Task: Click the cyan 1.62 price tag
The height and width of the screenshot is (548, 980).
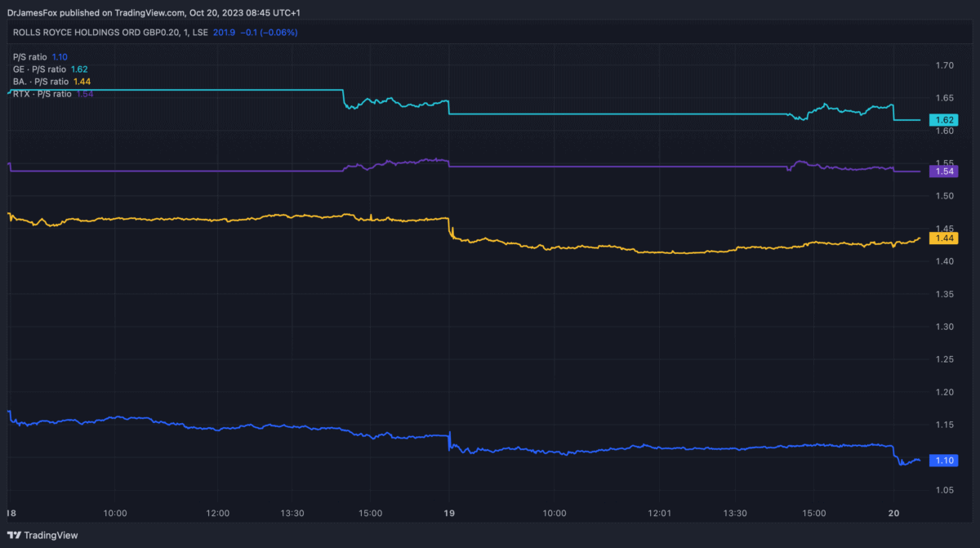Action: click(945, 120)
